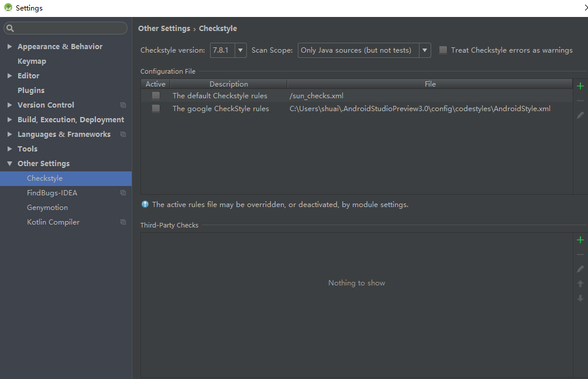The width and height of the screenshot is (588, 379).
Task: Click Languages & Frameworks project-level icon
Action: click(123, 134)
